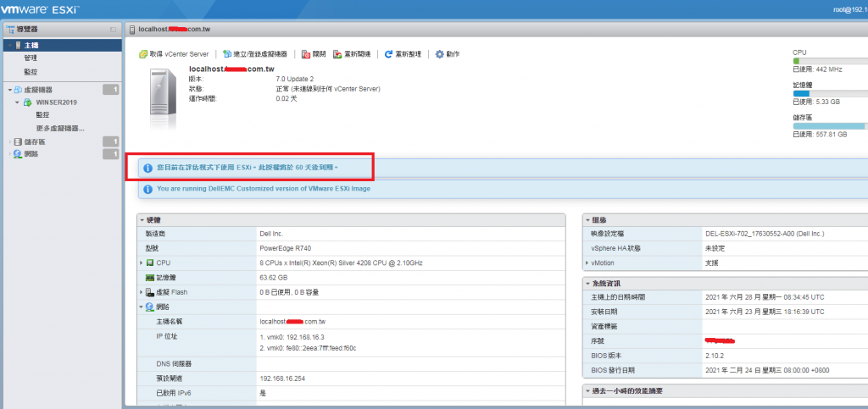The image size is (868, 409).
Task: Click the DellEMC notice info icon
Action: (x=147, y=189)
